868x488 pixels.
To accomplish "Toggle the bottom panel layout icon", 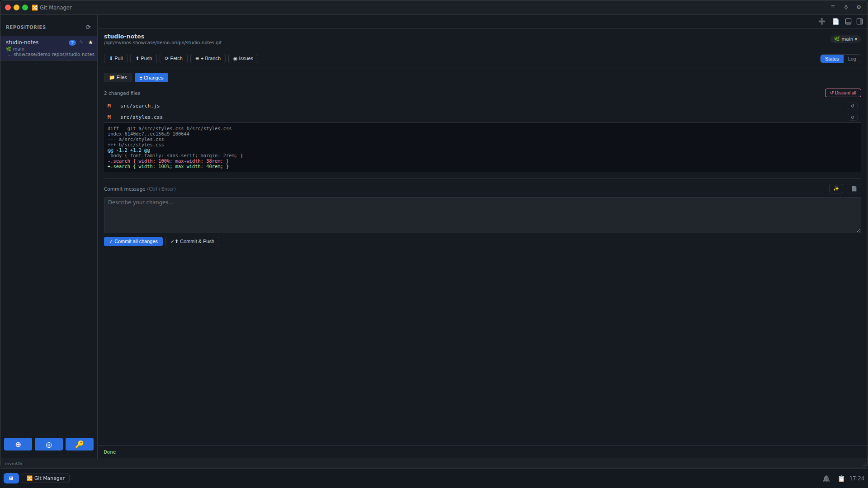I will (848, 21).
